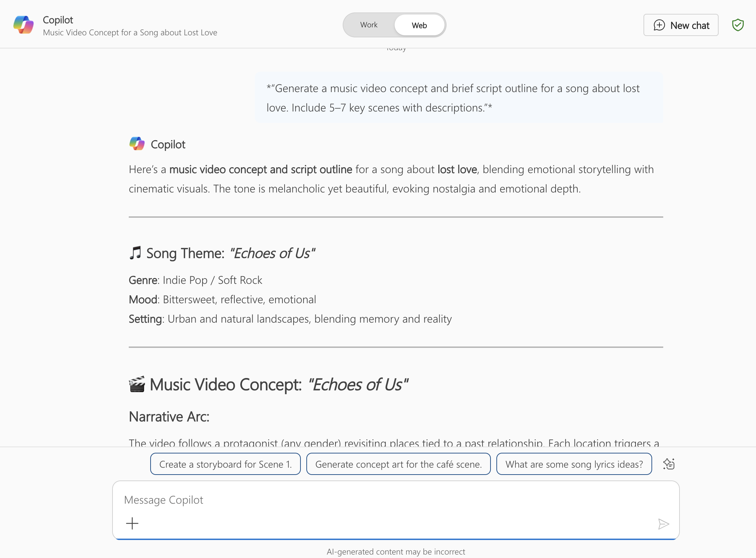Click the Copilot logo in the header
The width and height of the screenshot is (756, 558).
pyautogui.click(x=24, y=25)
